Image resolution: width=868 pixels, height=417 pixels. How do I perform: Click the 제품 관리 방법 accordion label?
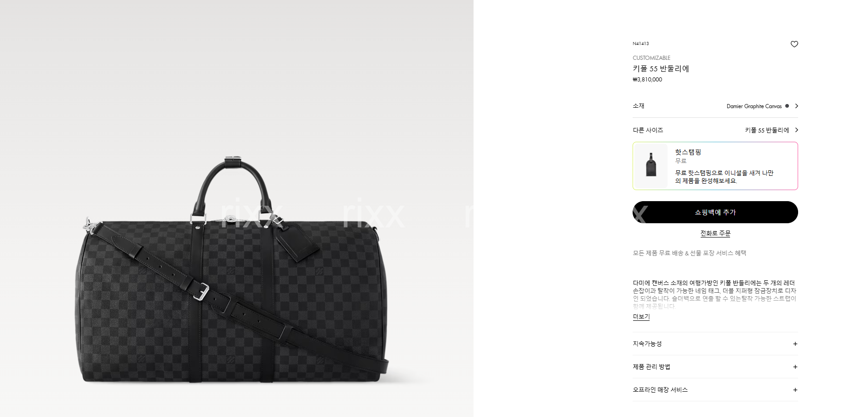(651, 367)
